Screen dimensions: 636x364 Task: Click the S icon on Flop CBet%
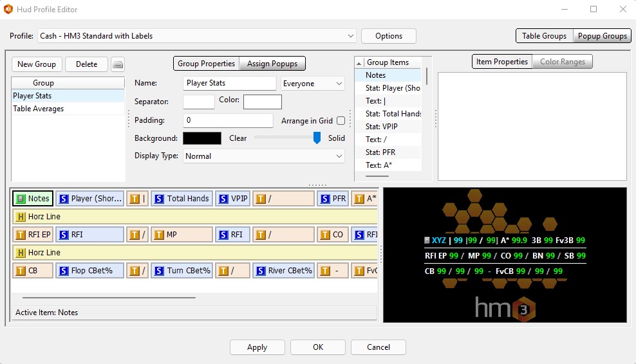point(63,271)
